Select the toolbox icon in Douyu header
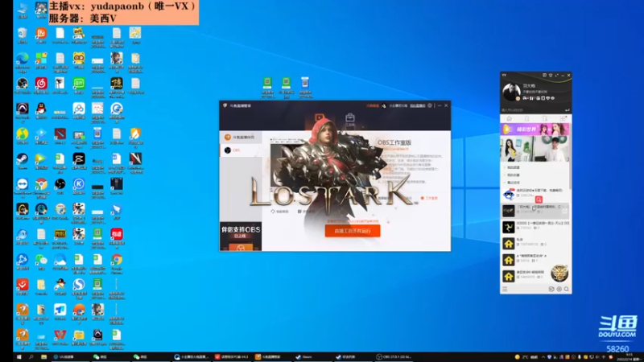This screenshot has width=644, height=362. point(350,119)
